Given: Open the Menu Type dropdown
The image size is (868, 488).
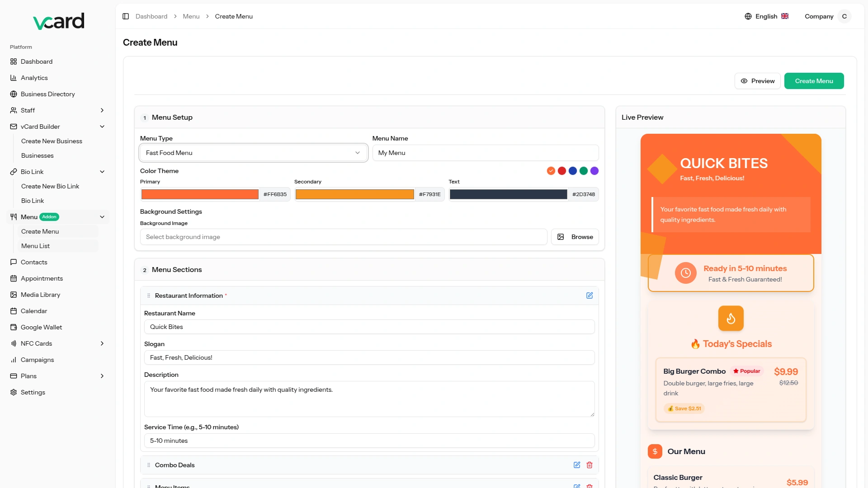Looking at the screenshot, I should [x=253, y=153].
